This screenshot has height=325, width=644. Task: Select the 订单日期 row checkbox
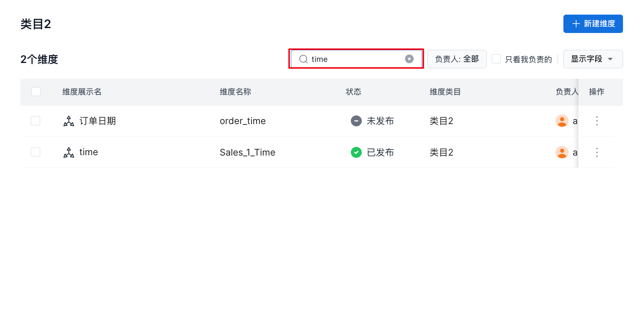(36, 121)
